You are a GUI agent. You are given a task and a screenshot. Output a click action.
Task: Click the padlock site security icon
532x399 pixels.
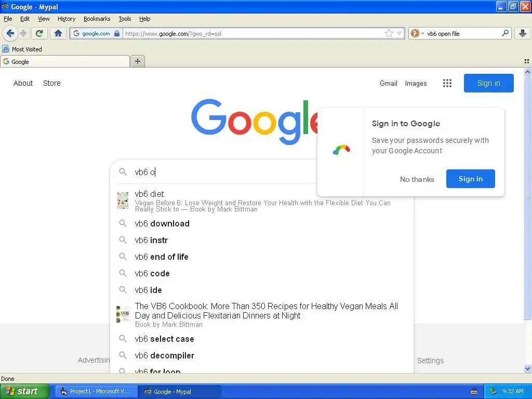(117, 33)
